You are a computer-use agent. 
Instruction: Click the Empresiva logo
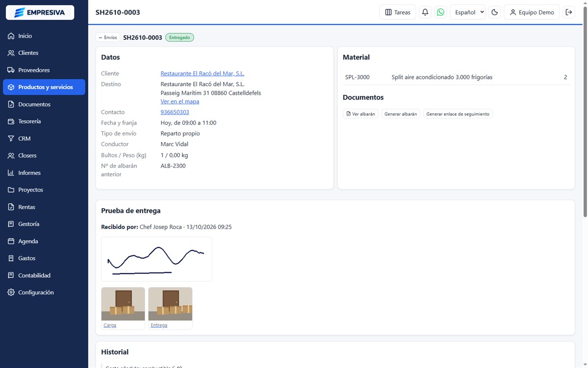40,12
